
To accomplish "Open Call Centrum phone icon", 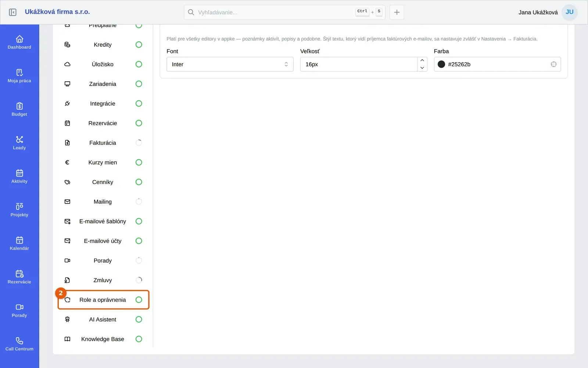I will pos(19,341).
